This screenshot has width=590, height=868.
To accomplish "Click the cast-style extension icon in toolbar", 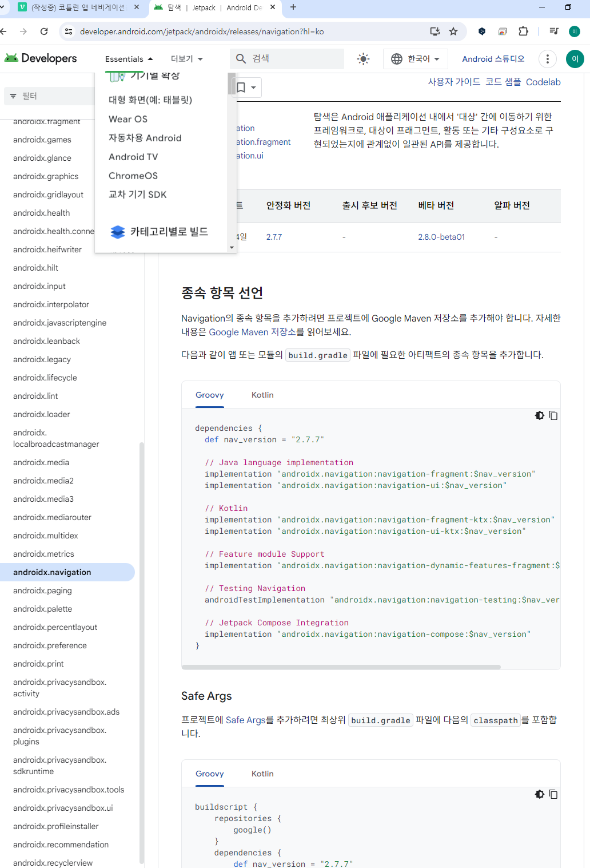I will [503, 31].
